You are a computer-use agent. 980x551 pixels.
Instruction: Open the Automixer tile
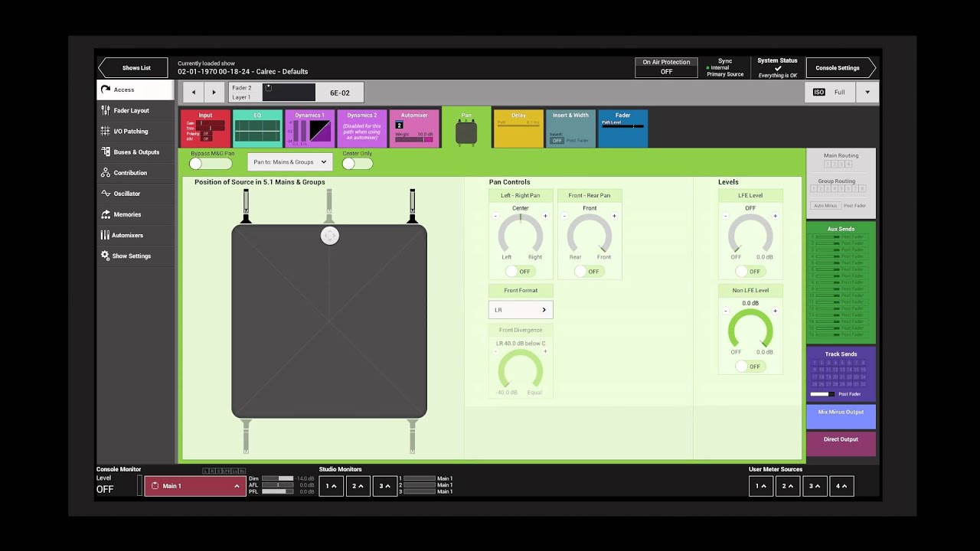click(414, 129)
